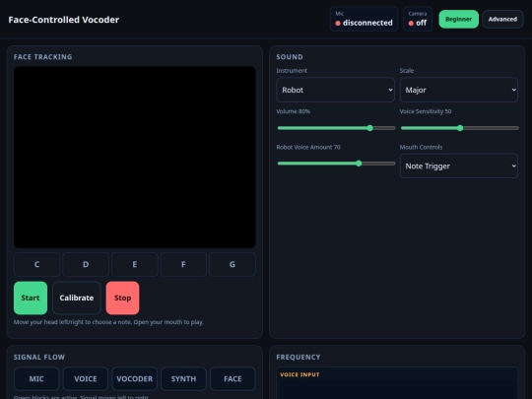Image resolution: width=532 pixels, height=399 pixels.
Task: Switch to Advanced mode
Action: pyautogui.click(x=502, y=20)
